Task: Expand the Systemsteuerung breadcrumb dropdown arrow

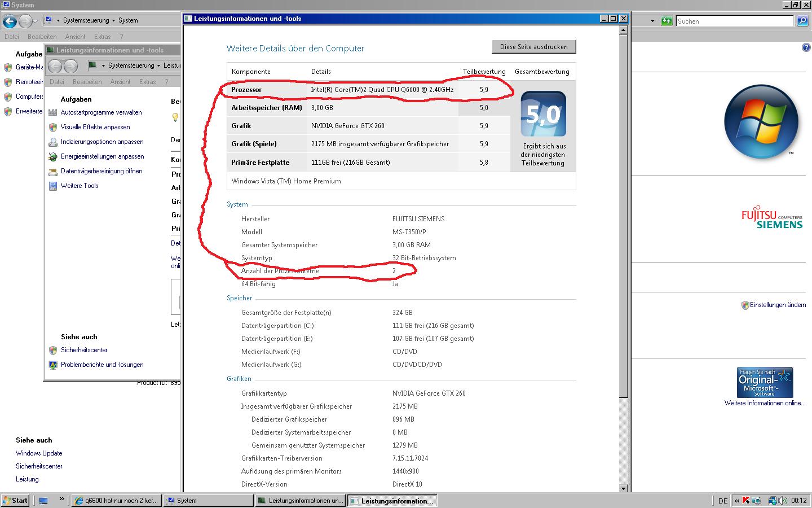Action: [113, 20]
